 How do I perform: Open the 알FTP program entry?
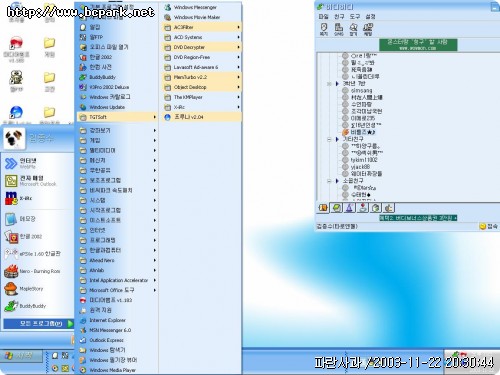pyautogui.click(x=117, y=37)
